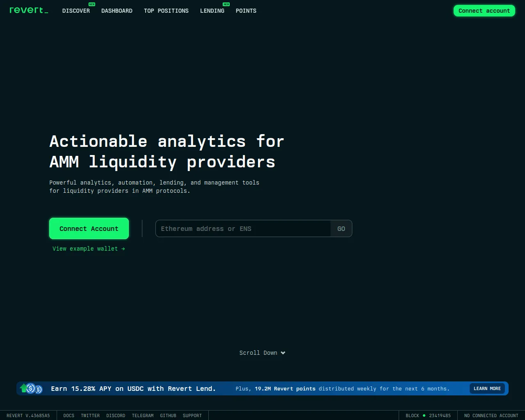Click the large hero Connect Account button
This screenshot has height=420, width=525.
tap(89, 228)
